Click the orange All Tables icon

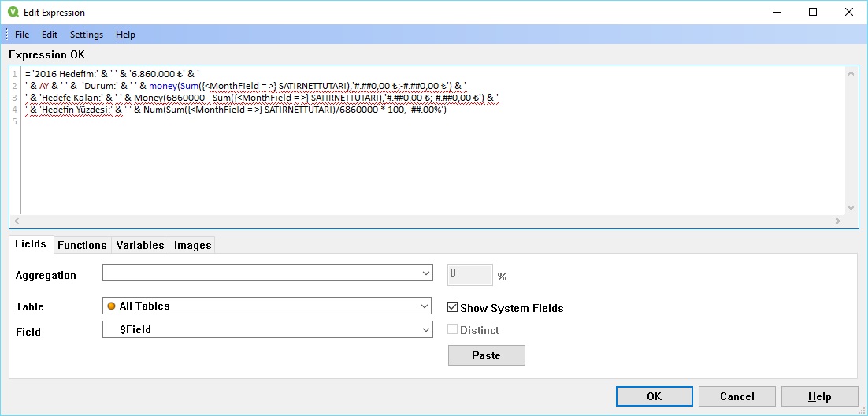(111, 306)
